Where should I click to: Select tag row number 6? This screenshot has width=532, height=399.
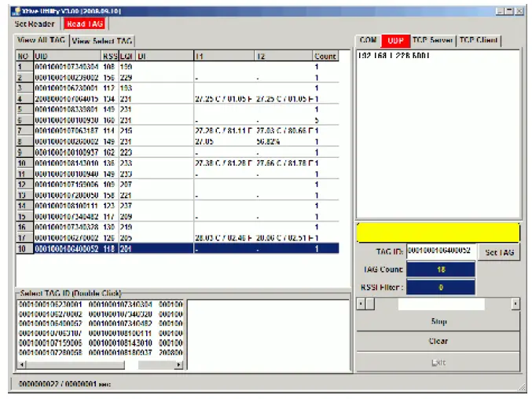(x=178, y=120)
